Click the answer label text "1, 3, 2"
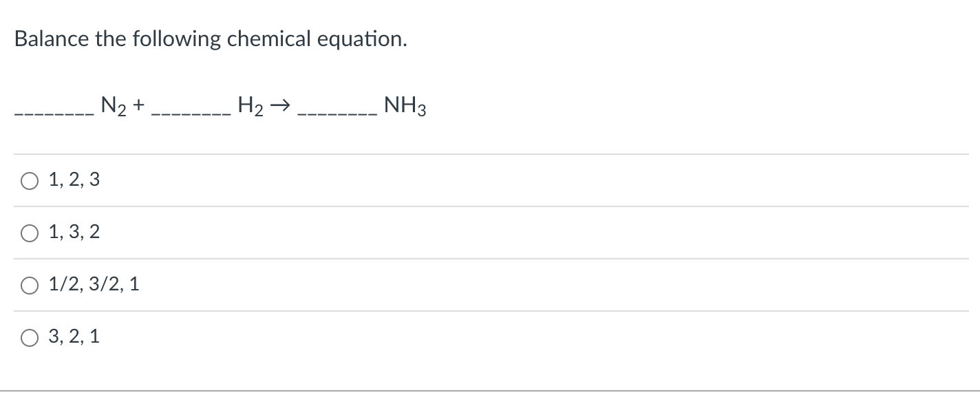980x417 pixels. (x=74, y=233)
